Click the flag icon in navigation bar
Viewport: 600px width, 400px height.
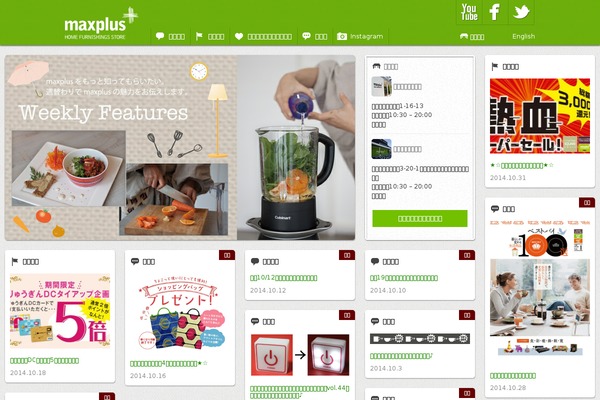199,36
